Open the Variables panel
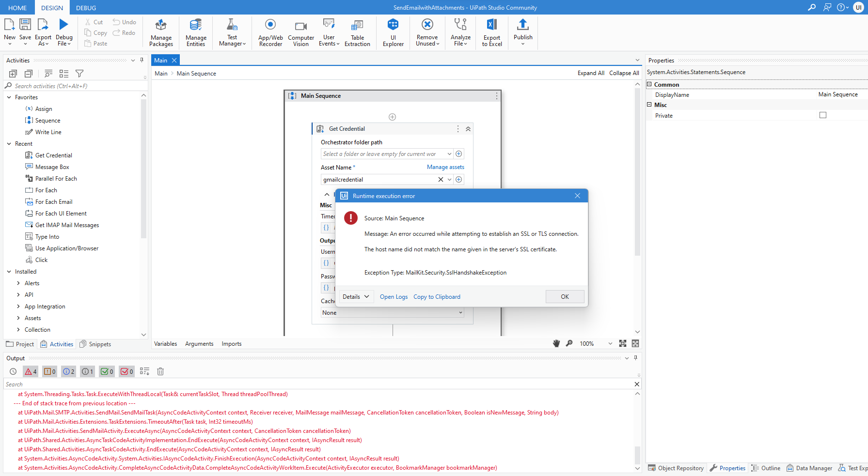Viewport: 868px width, 476px height. point(165,344)
